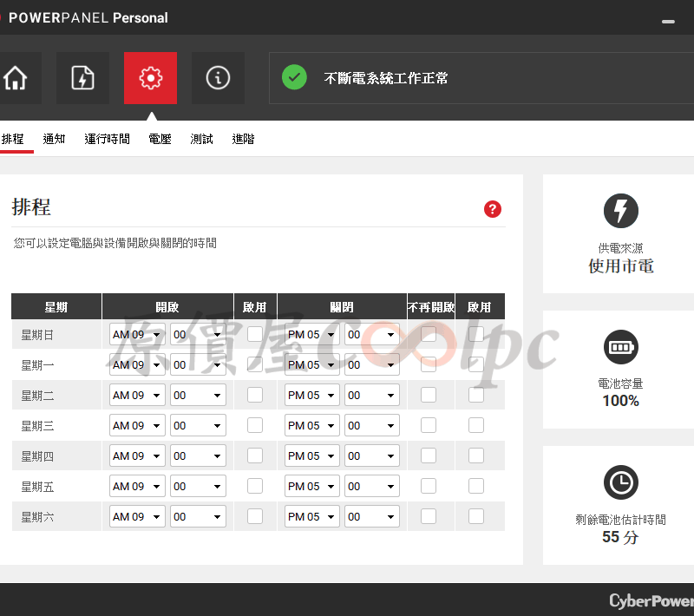694x616 pixels.
Task: Check 星期三 shutdown 啟用 checkbox in last column
Action: [x=476, y=425]
